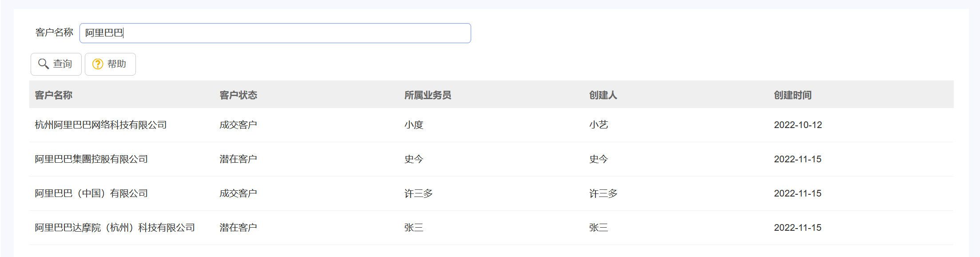Select the 杭州阿里巴巴网络科技有限公司 row name
The width and height of the screenshot is (980, 257).
point(101,125)
